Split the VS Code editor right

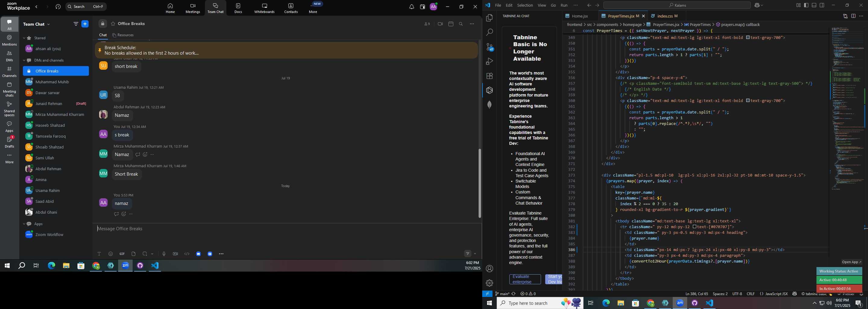point(853,16)
